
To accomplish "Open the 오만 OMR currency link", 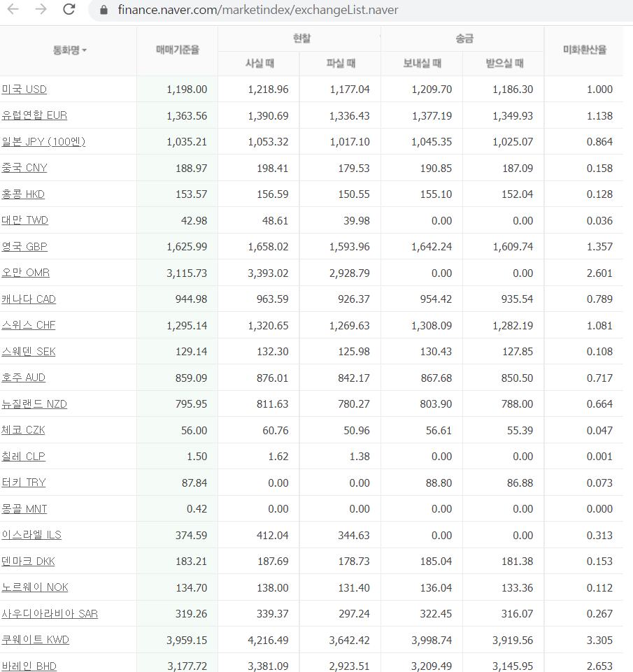I will tap(25, 273).
